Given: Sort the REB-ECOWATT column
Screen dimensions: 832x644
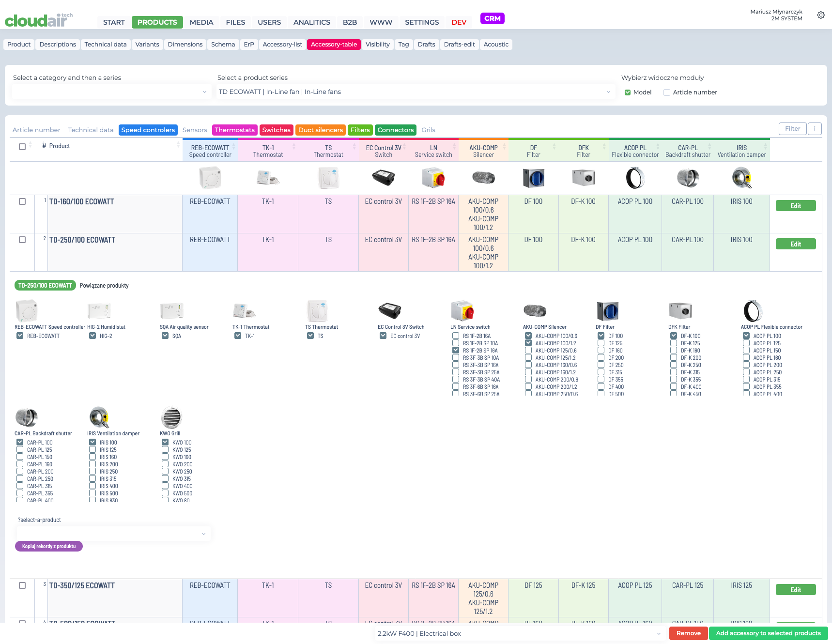Looking at the screenshot, I should [234, 146].
